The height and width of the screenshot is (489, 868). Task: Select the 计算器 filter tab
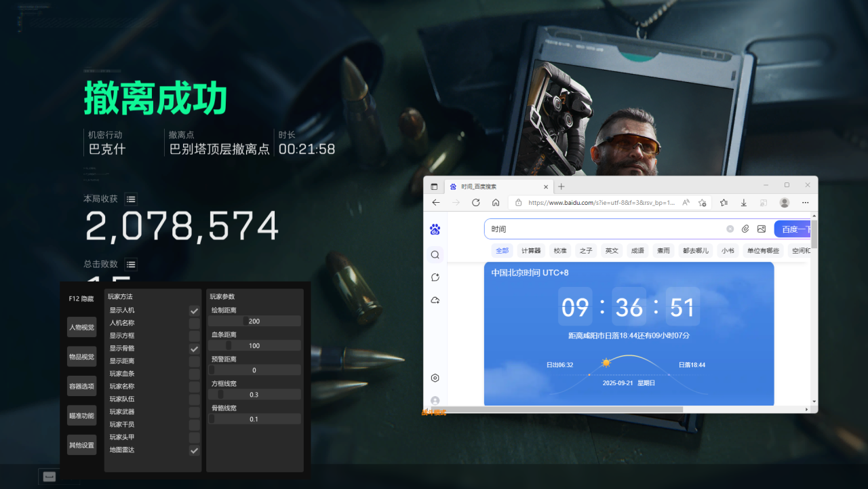tap(530, 251)
